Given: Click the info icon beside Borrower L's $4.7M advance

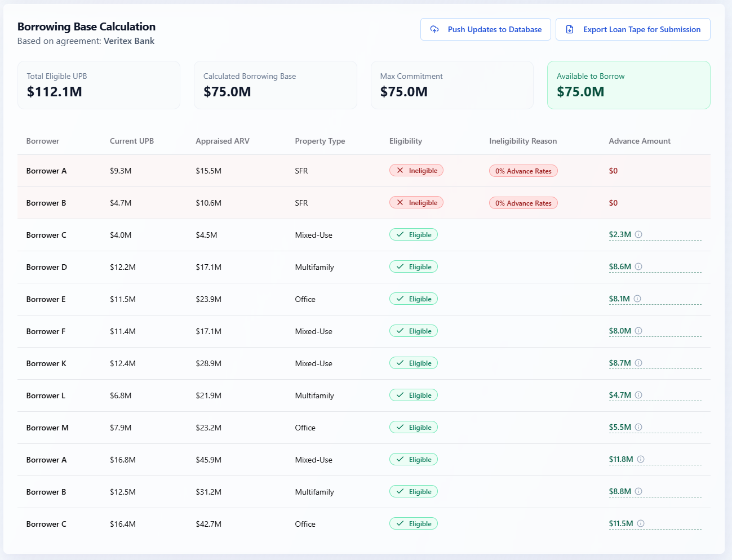Looking at the screenshot, I should click(x=637, y=395).
